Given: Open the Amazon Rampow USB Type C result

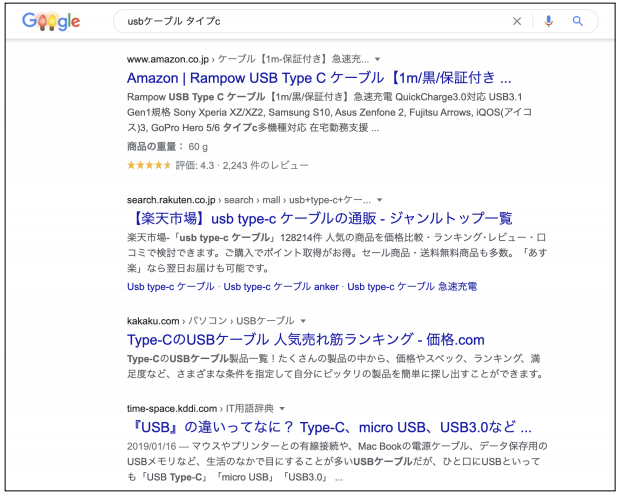Looking at the screenshot, I should 319,78.
